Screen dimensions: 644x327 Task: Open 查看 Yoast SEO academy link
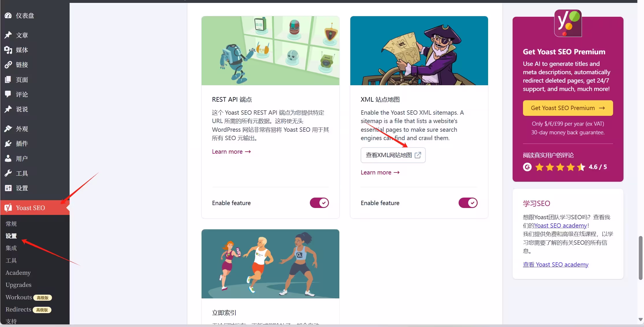[x=556, y=264]
